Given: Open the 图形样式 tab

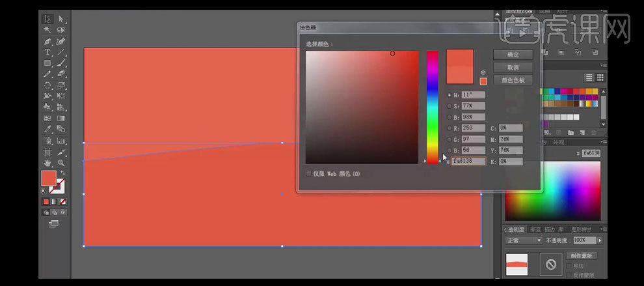Looking at the screenshot, I should [581, 229].
